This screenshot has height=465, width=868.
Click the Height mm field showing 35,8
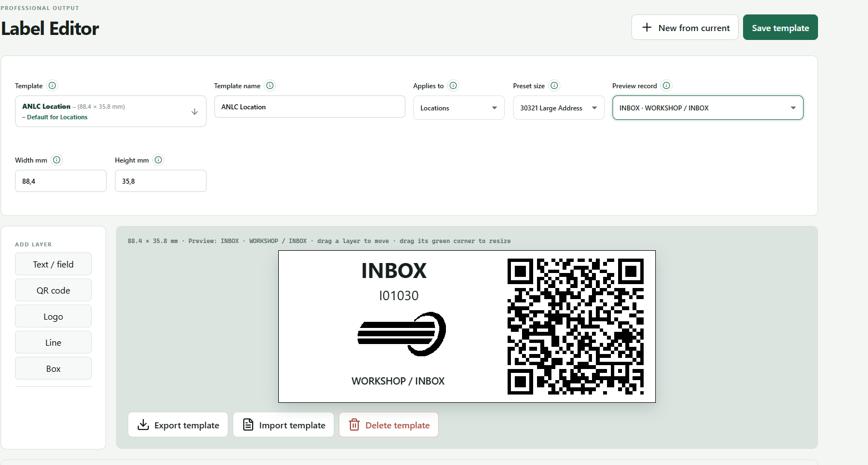point(160,181)
